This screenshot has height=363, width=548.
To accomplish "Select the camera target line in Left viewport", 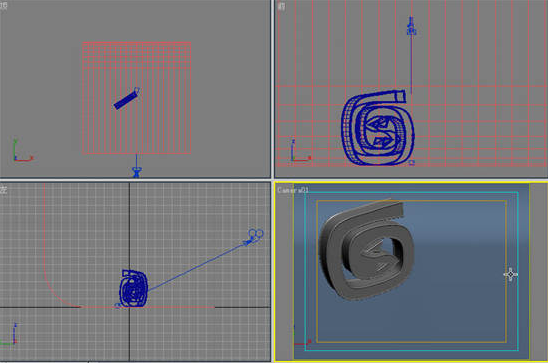I will tap(196, 267).
